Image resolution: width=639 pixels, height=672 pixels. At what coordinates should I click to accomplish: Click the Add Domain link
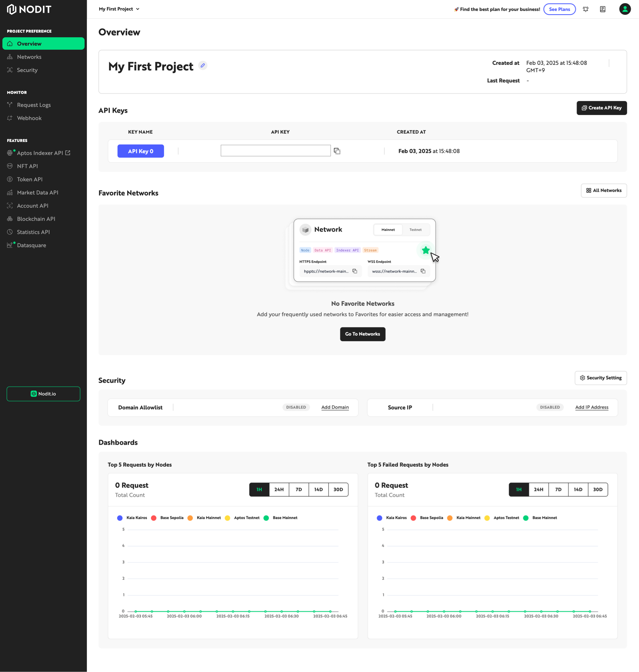coord(334,407)
